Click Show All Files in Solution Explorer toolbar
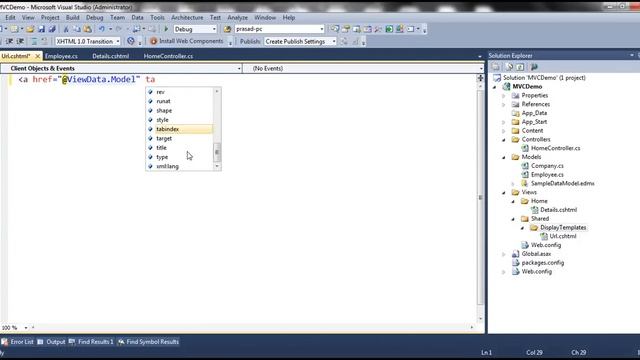 [x=509, y=67]
